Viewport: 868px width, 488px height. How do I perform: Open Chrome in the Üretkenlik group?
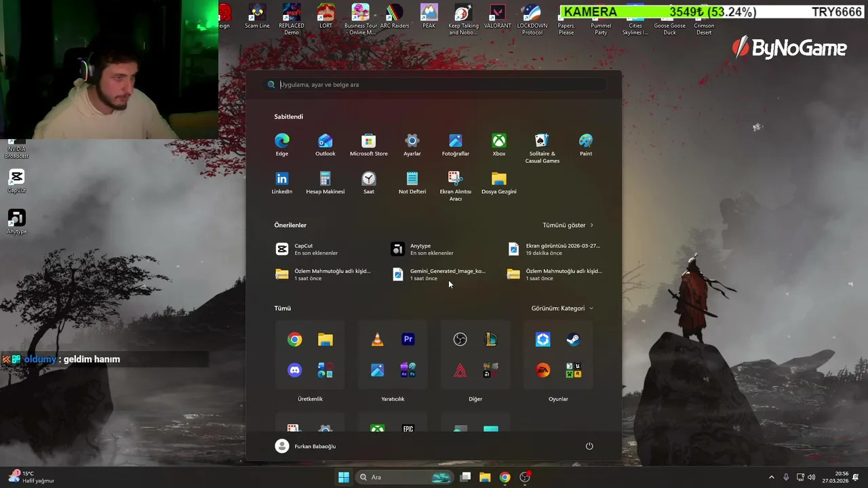[294, 340]
